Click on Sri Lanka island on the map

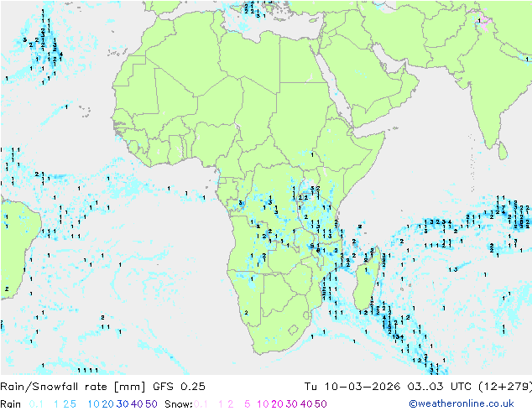coord(503,151)
